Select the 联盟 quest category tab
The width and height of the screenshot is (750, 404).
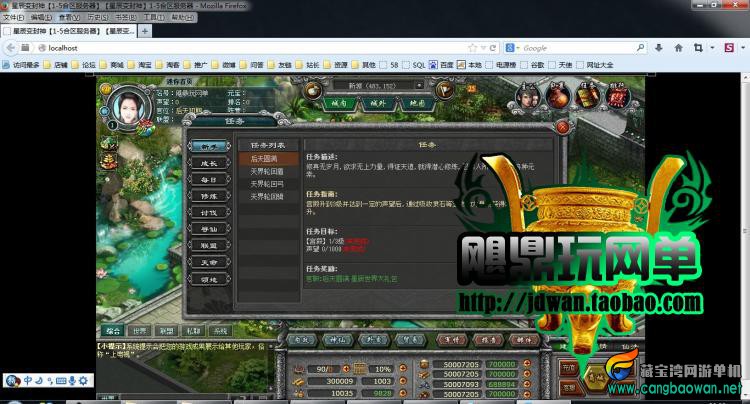[x=210, y=246]
